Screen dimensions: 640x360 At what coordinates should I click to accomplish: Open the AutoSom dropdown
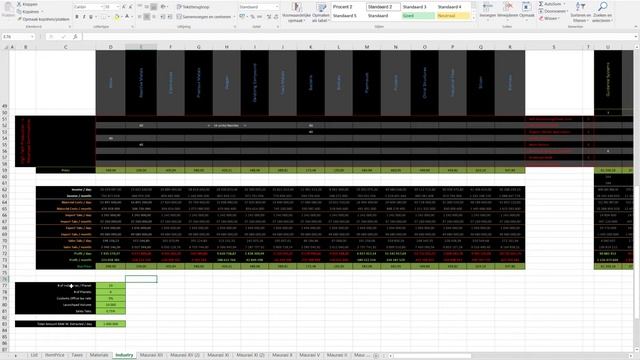552,4
